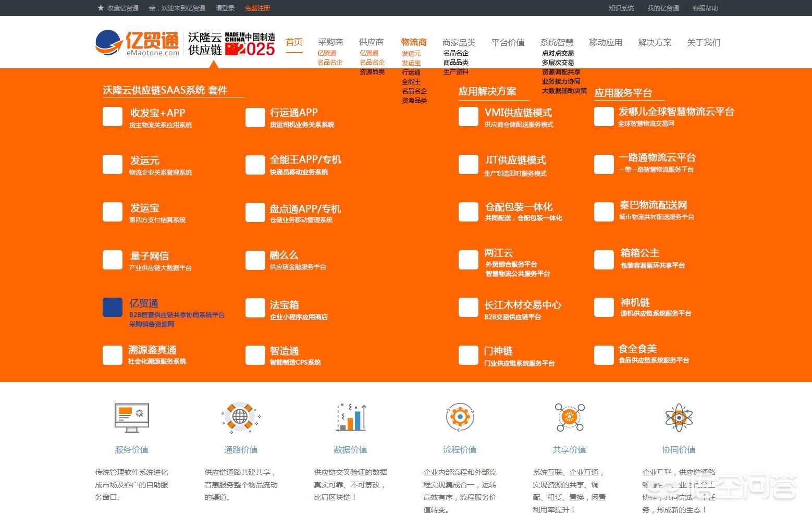Click the 发运元 icon box
Viewport: 812px width, 515px height.
click(x=113, y=164)
